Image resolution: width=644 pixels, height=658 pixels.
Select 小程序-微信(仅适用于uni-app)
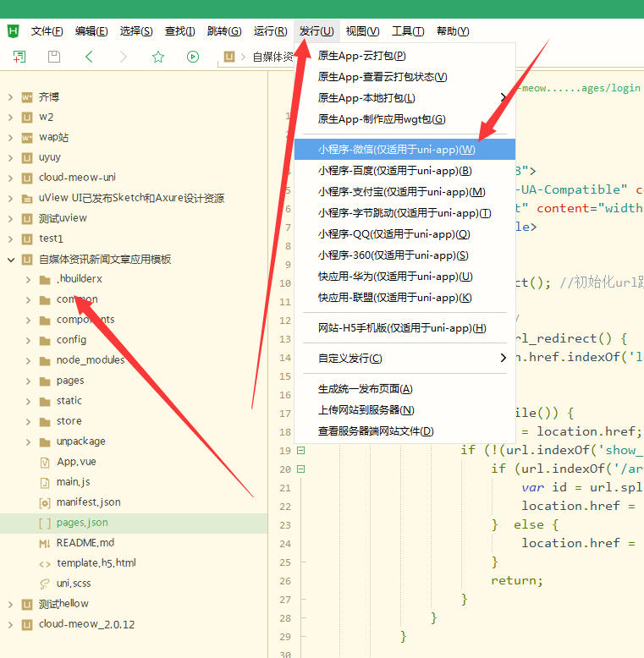coord(405,150)
